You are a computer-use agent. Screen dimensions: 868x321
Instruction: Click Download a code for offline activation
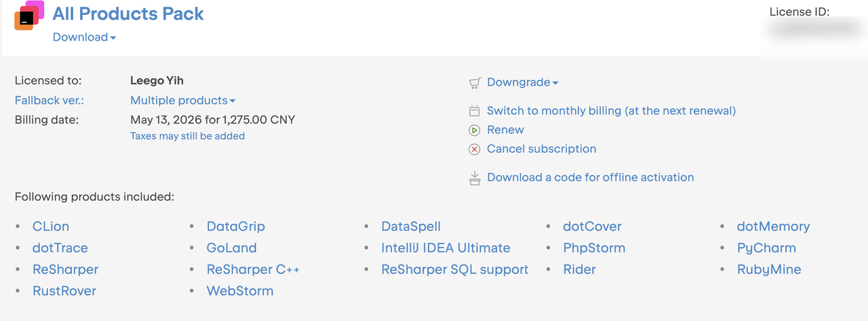coord(590,177)
